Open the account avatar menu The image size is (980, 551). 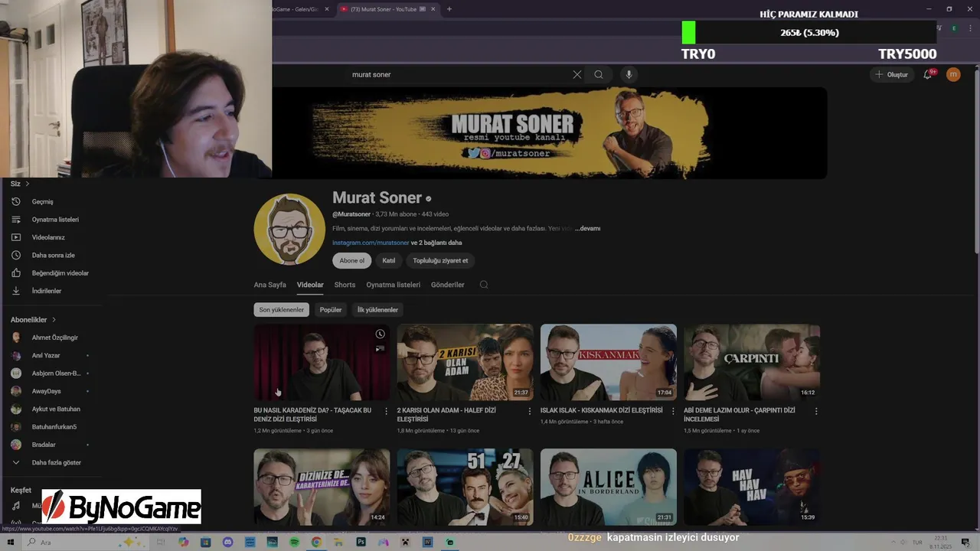point(953,74)
